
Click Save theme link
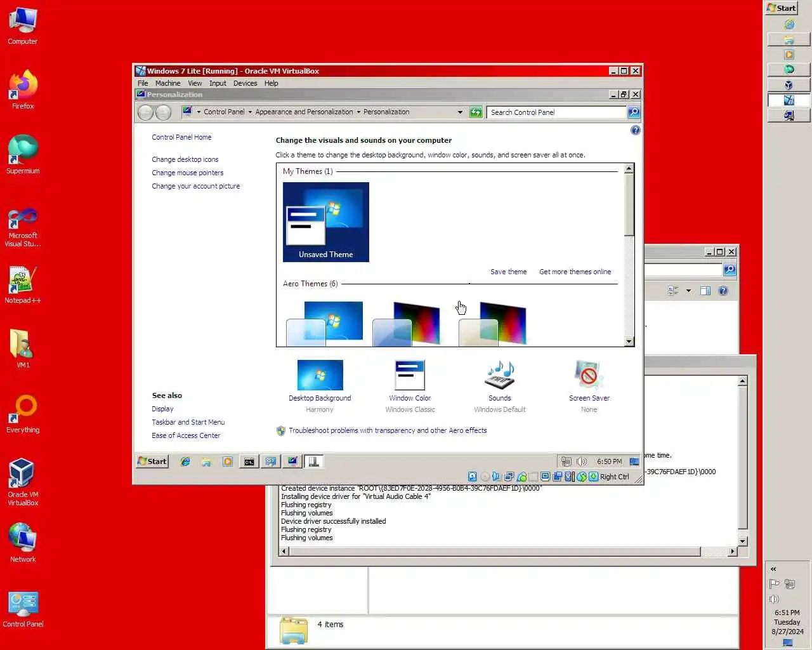(x=508, y=272)
